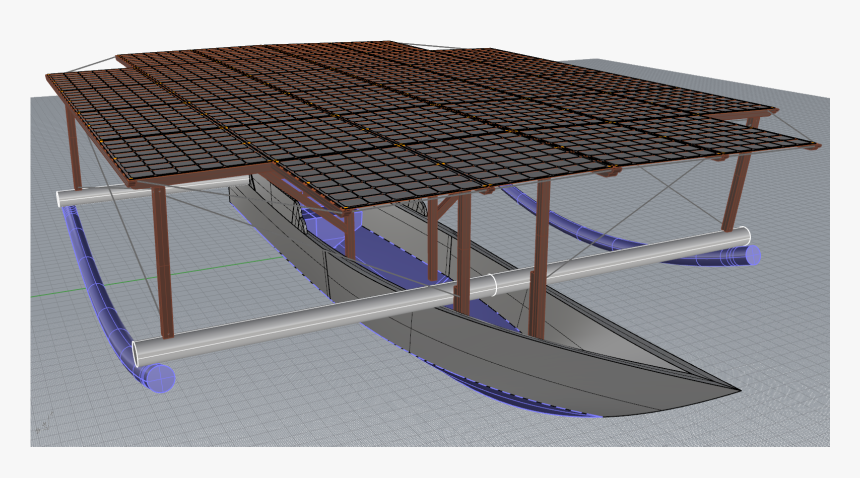
Task: Click the world axis icon in viewport corner
Action: [x=45, y=422]
